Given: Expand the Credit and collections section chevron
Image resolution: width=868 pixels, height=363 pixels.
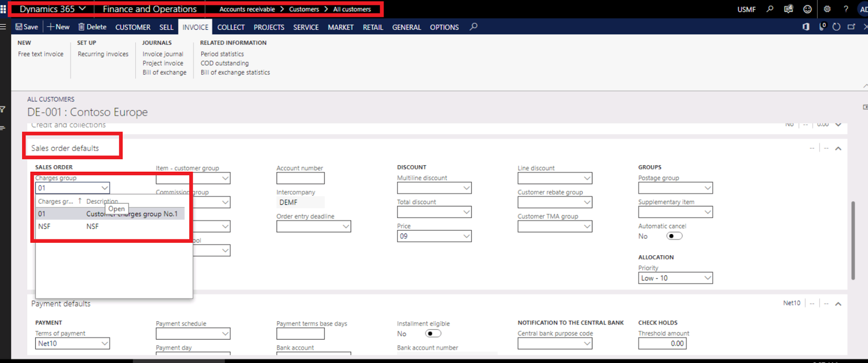Looking at the screenshot, I should (838, 125).
